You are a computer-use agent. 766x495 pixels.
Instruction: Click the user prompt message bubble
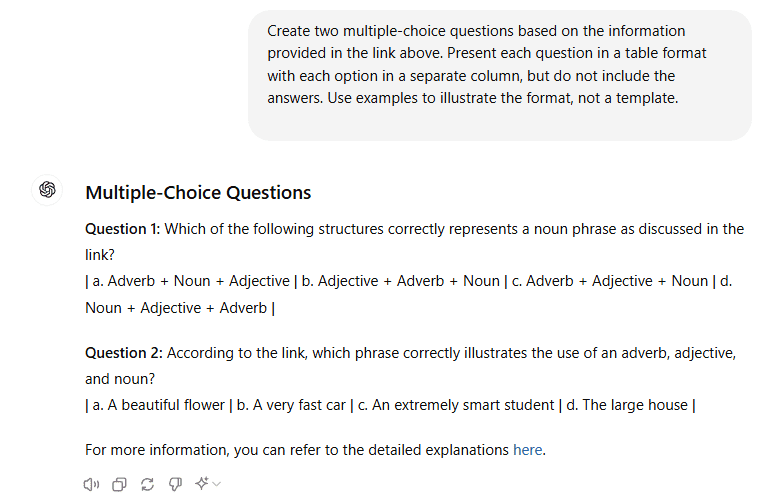499,75
